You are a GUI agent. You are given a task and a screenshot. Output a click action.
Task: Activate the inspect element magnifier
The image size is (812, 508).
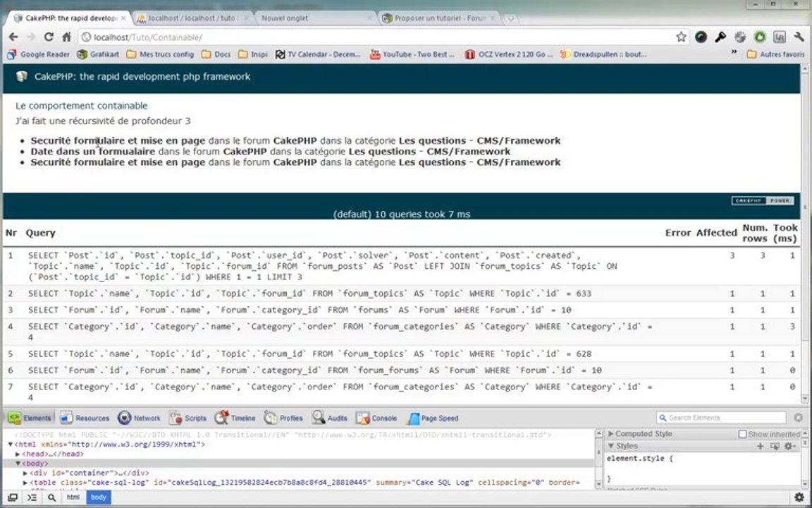51,497
